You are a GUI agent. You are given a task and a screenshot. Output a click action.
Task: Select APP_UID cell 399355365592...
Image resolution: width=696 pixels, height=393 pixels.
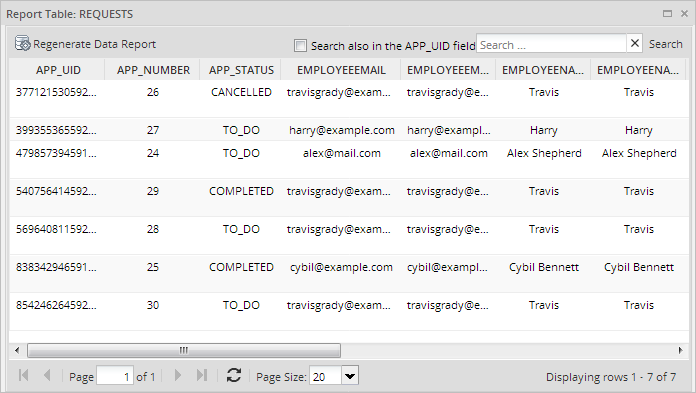point(56,130)
